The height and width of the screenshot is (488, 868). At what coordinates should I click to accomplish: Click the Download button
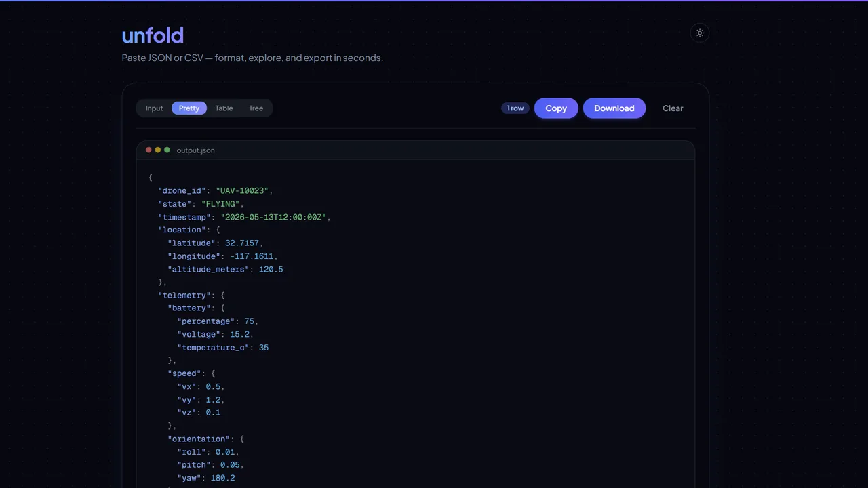tap(614, 108)
